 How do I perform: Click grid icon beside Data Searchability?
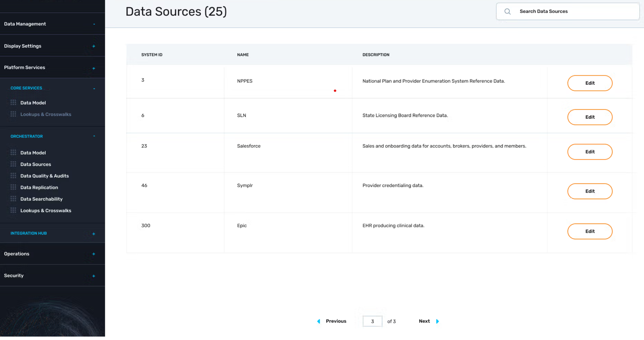click(x=13, y=199)
